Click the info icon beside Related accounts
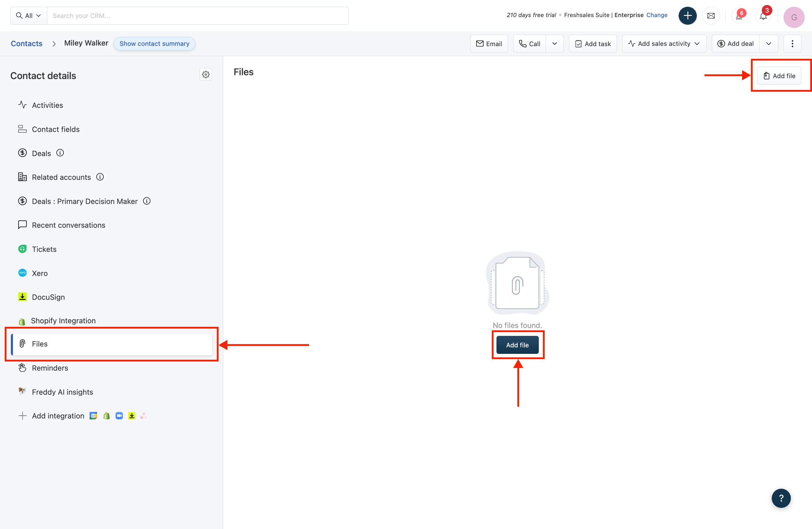The height and width of the screenshot is (529, 812). coord(100,177)
